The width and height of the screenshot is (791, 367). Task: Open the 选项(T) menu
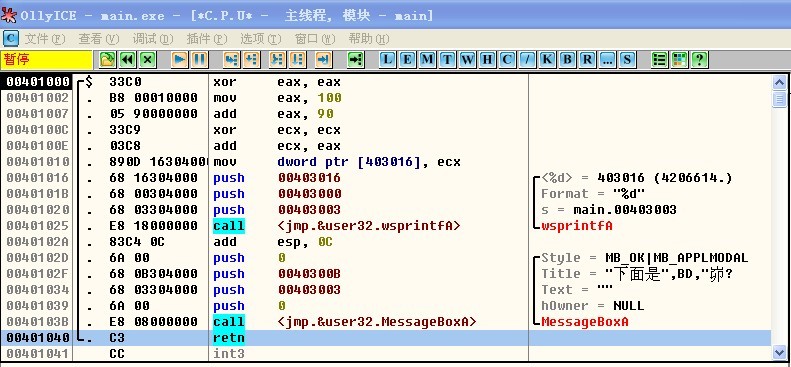click(x=261, y=38)
